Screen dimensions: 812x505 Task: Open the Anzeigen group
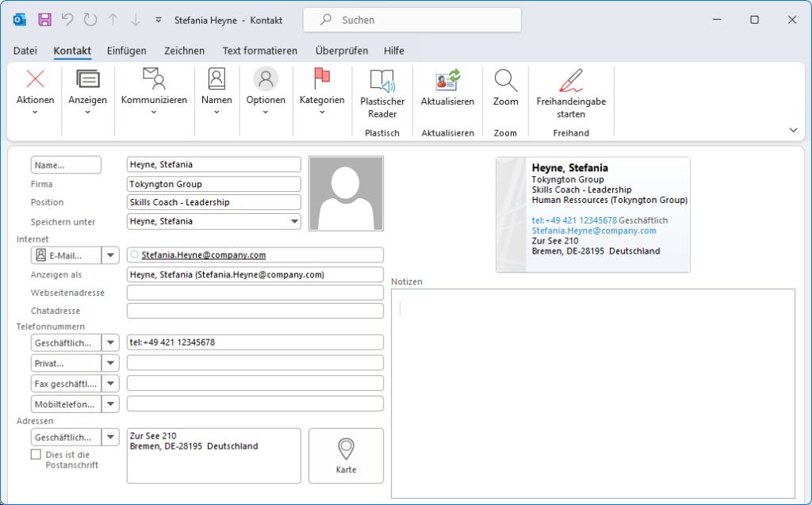coord(87,92)
